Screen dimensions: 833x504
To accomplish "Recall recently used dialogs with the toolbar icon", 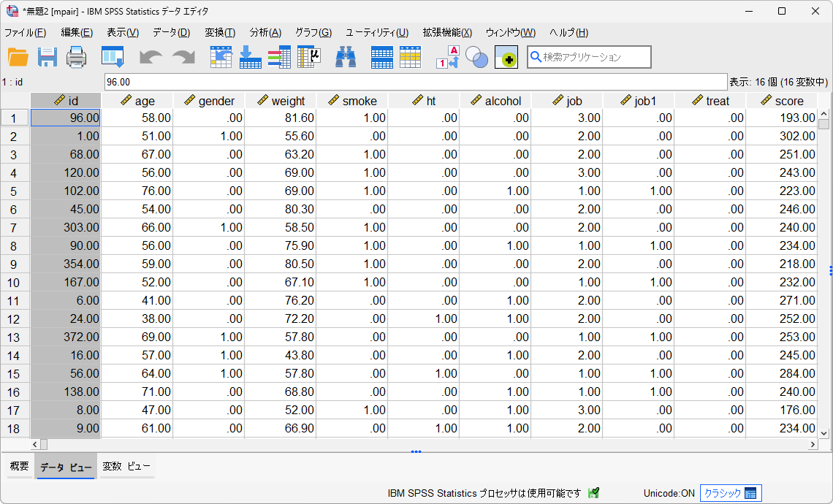I will pos(113,57).
